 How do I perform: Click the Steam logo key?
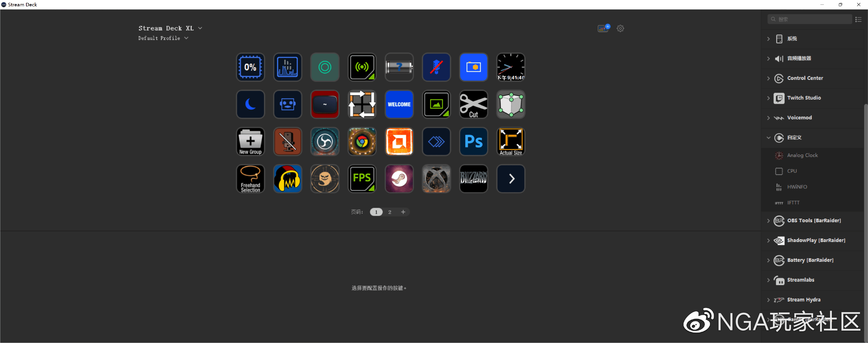[x=399, y=178]
